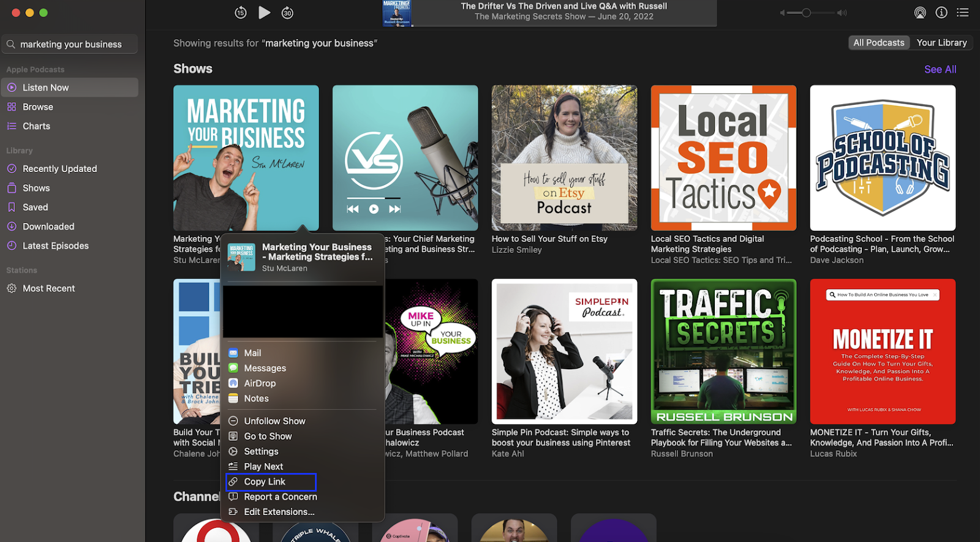Click the AirDrop icon in menu
The height and width of the screenshot is (542, 980).
pos(233,383)
